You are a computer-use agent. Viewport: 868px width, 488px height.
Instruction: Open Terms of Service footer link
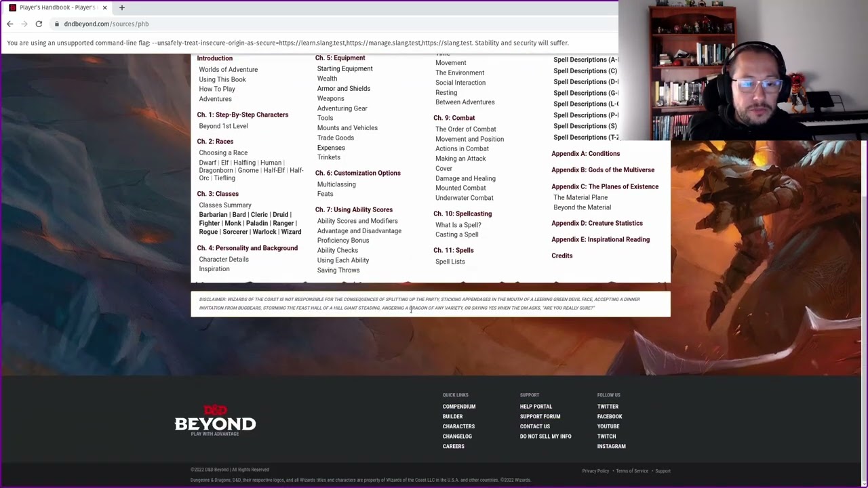pos(632,471)
